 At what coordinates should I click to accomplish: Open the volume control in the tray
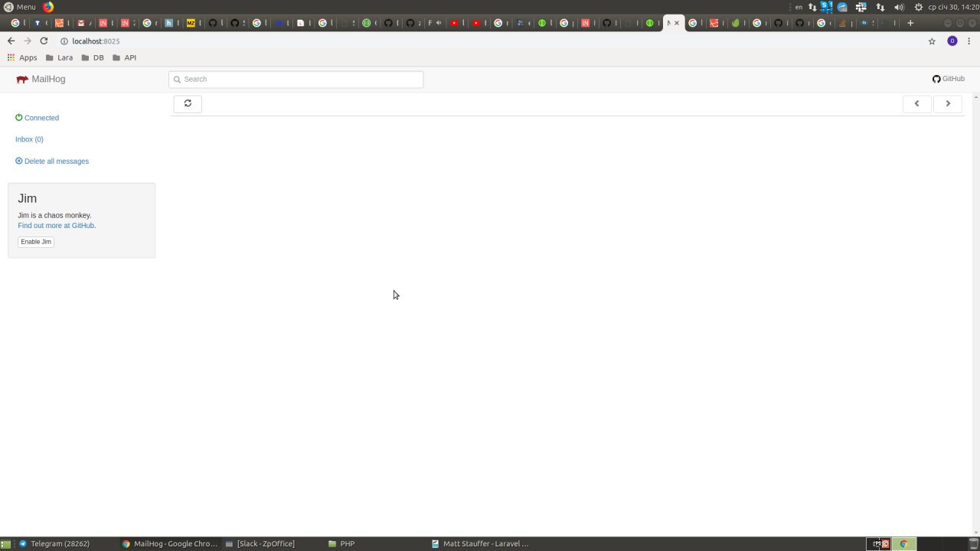[900, 7]
